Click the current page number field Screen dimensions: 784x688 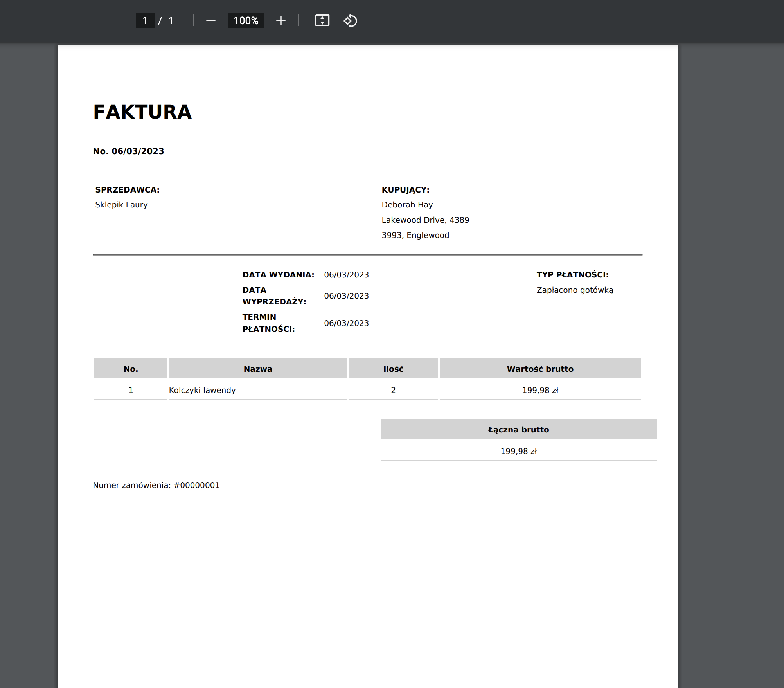(145, 20)
